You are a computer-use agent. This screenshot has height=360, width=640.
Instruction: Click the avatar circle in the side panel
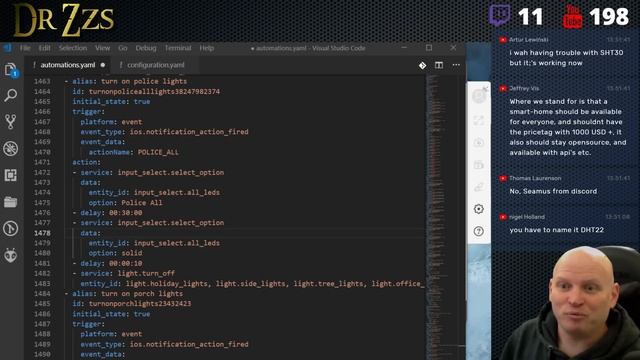(479, 97)
